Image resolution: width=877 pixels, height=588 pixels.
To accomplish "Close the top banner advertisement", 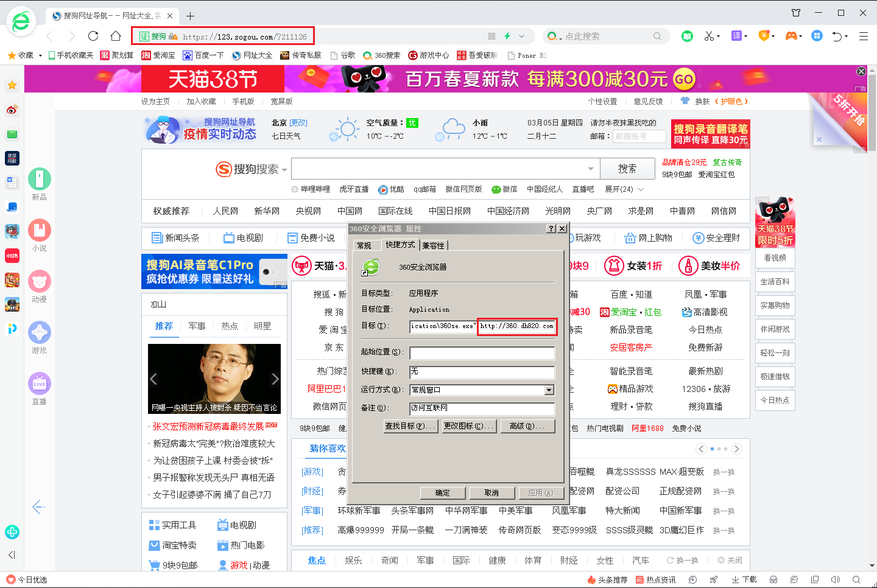I will [x=861, y=72].
